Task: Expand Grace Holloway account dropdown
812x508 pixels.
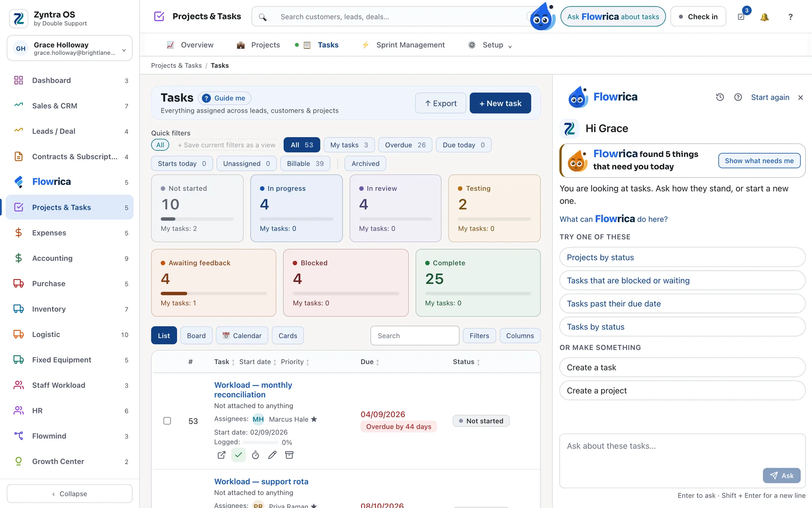Action: pos(70,48)
